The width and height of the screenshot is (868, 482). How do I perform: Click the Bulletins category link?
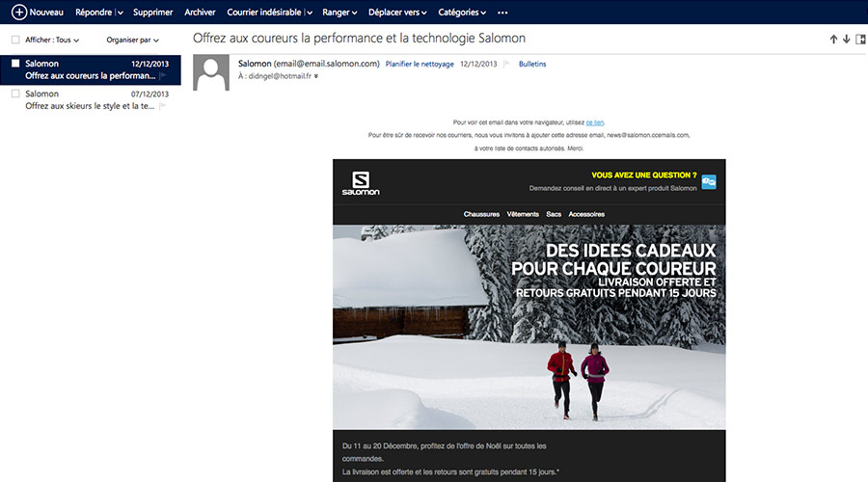[x=532, y=65]
